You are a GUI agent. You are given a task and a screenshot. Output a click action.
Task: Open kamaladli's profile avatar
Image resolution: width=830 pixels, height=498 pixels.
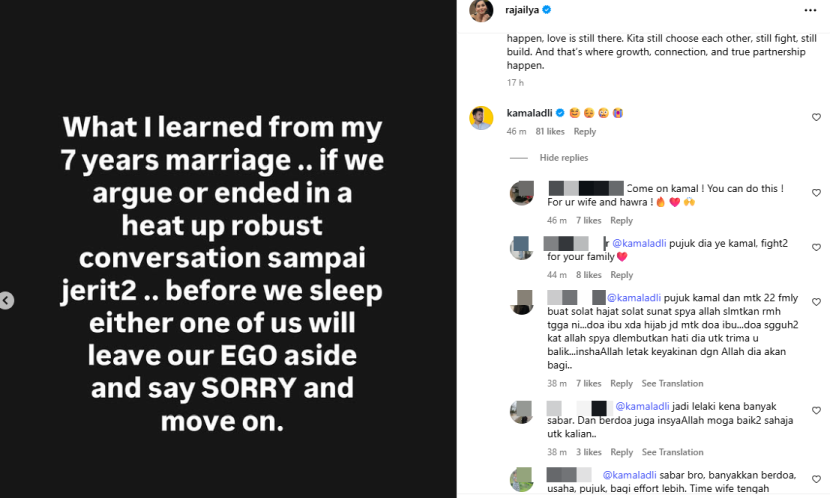481,118
